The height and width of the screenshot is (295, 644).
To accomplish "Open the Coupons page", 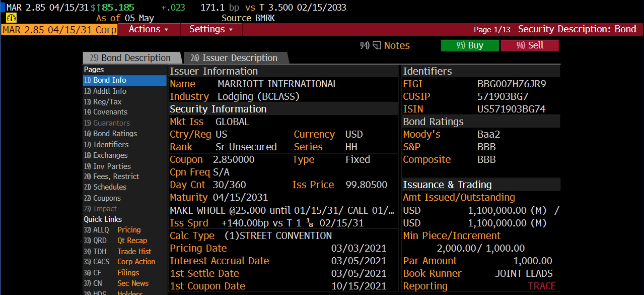I will pyautogui.click(x=102, y=198).
